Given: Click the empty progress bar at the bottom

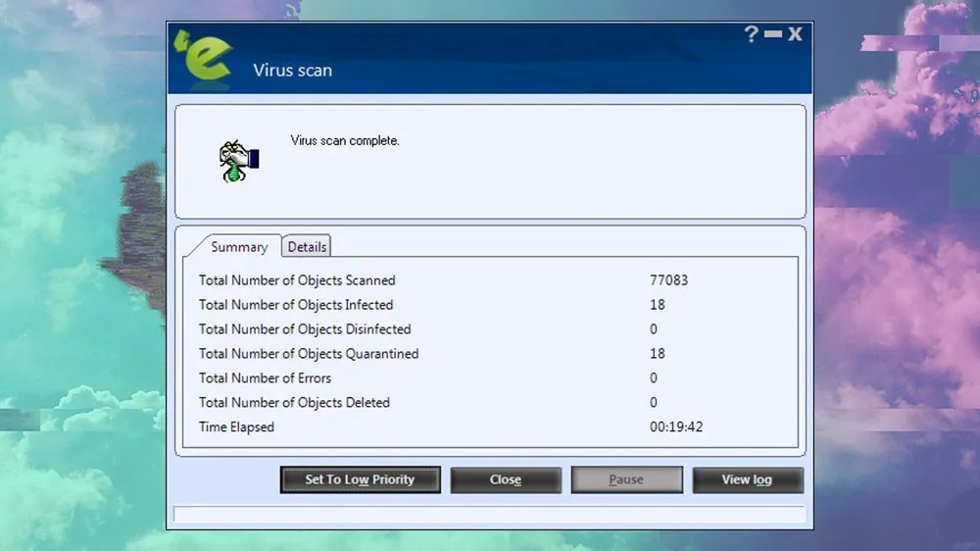Looking at the screenshot, I should tap(489, 515).
